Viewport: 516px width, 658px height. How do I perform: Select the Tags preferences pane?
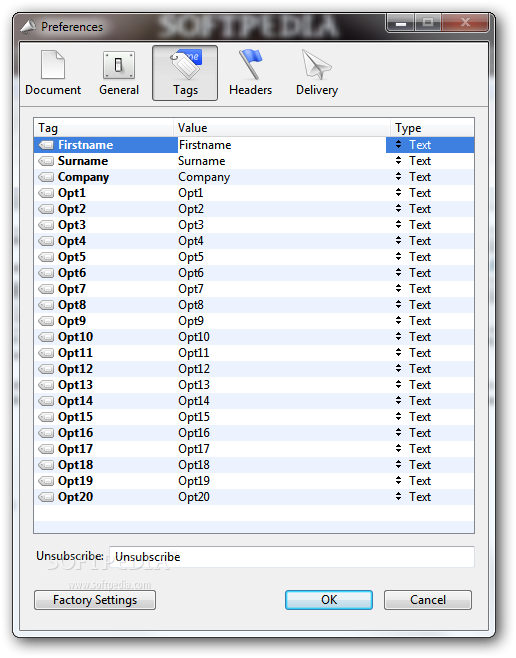pyautogui.click(x=185, y=73)
